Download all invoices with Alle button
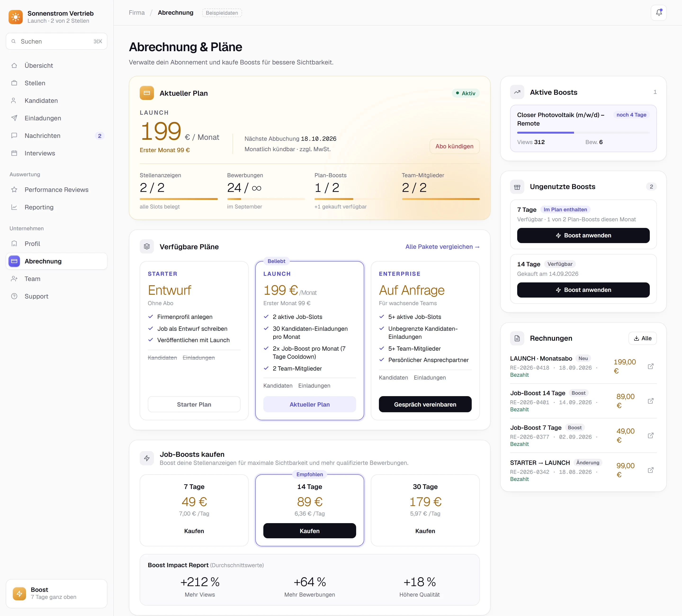682x616 pixels. [642, 338]
